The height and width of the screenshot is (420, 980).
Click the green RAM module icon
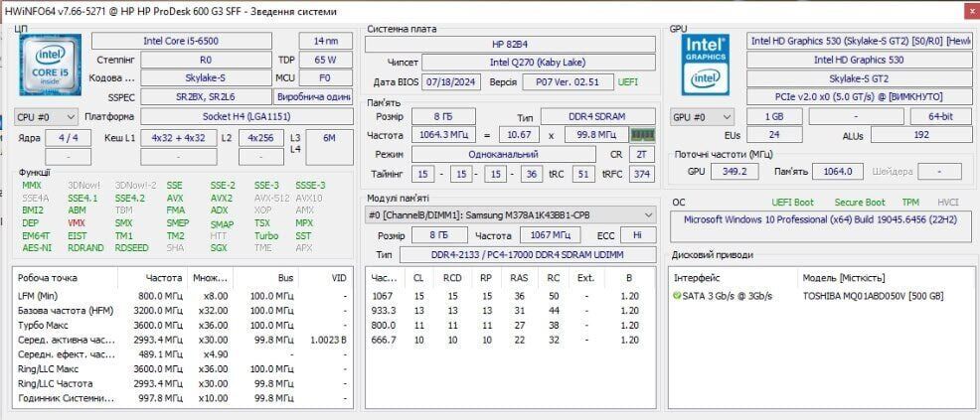[643, 135]
